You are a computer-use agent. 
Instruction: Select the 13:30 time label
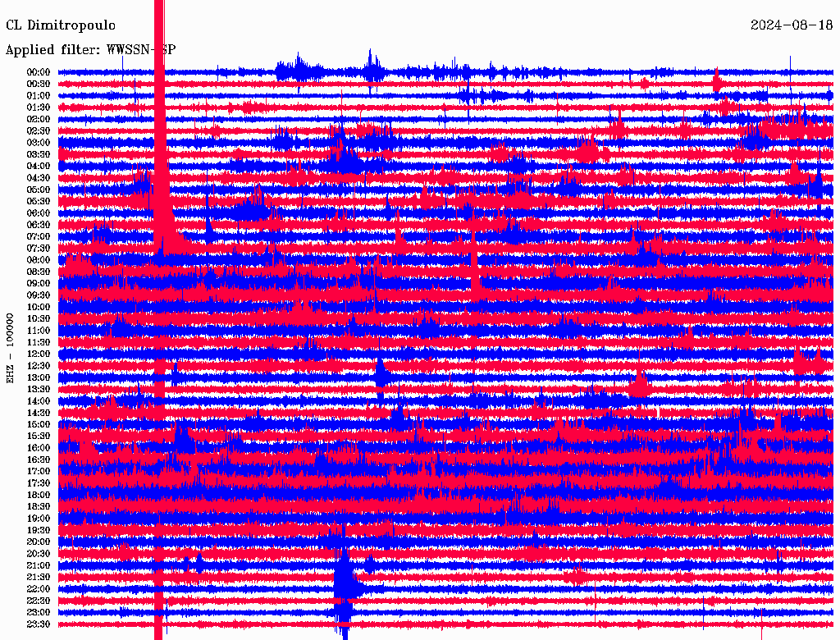[39, 390]
